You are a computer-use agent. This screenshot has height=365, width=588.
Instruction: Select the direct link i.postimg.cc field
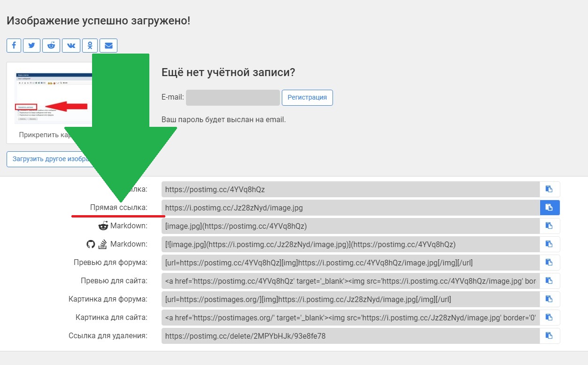(351, 208)
